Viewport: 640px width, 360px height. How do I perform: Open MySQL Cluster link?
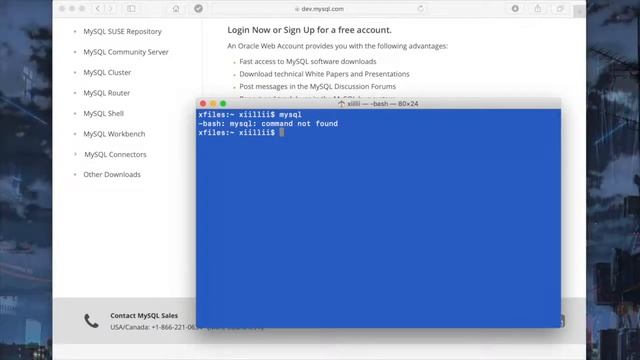(107, 72)
